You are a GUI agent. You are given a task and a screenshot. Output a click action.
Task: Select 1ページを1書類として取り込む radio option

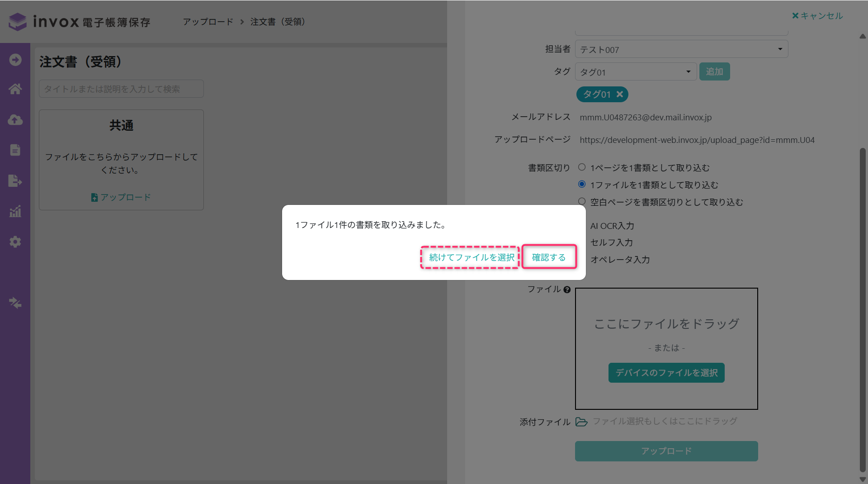[582, 167]
